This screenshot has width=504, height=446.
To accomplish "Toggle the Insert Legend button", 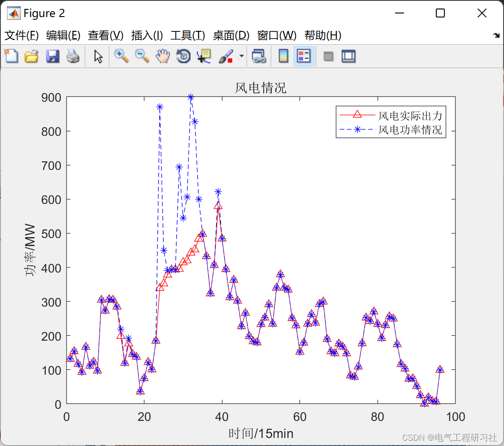I will coord(304,56).
